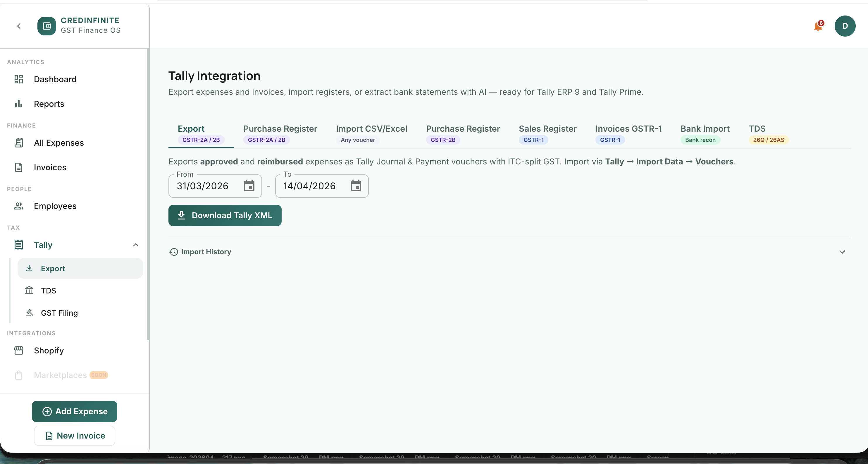The height and width of the screenshot is (464, 868).
Task: Expand the Import History section chevron
Action: click(842, 252)
